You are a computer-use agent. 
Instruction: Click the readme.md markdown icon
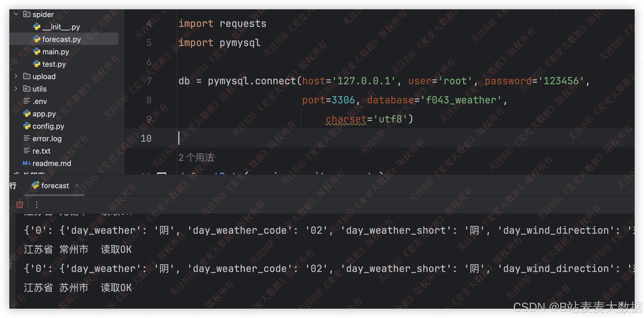pyautogui.click(x=27, y=163)
